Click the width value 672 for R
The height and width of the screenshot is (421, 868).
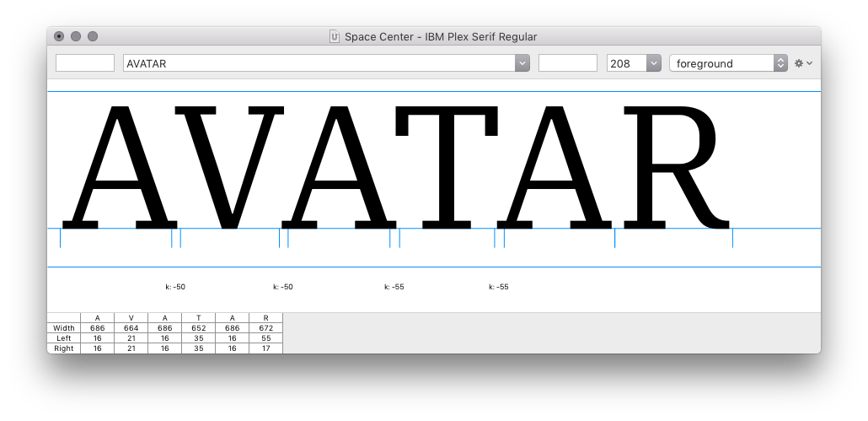265,328
